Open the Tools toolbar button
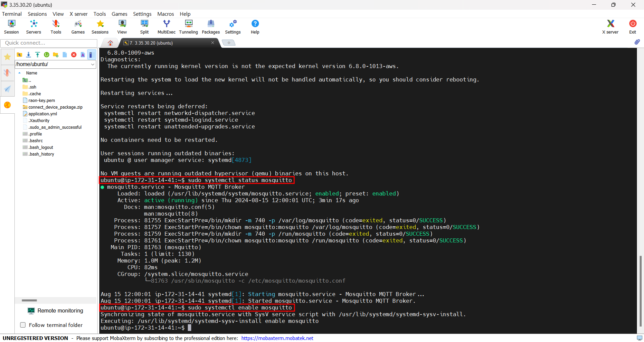This screenshot has width=644, height=342. 56,27
